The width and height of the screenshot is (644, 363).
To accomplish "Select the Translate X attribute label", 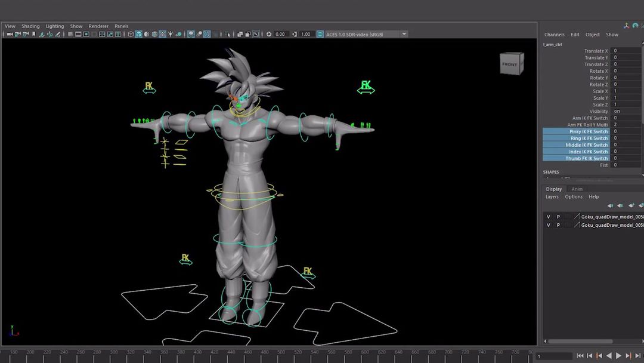I will point(596,51).
